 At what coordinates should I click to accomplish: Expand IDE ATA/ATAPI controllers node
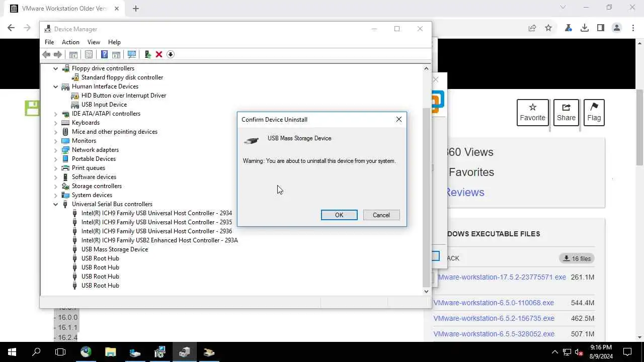pyautogui.click(x=56, y=114)
